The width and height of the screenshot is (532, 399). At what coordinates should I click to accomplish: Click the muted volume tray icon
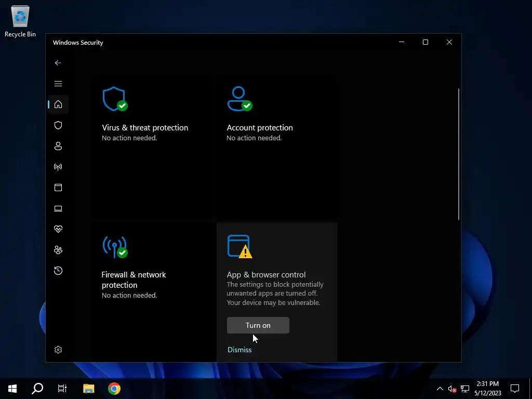point(452,389)
